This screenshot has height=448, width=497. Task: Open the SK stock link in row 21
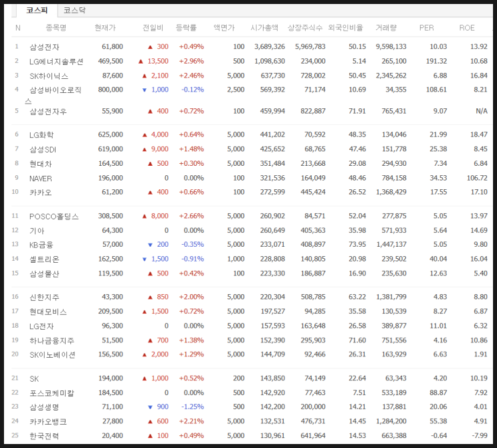point(34,378)
